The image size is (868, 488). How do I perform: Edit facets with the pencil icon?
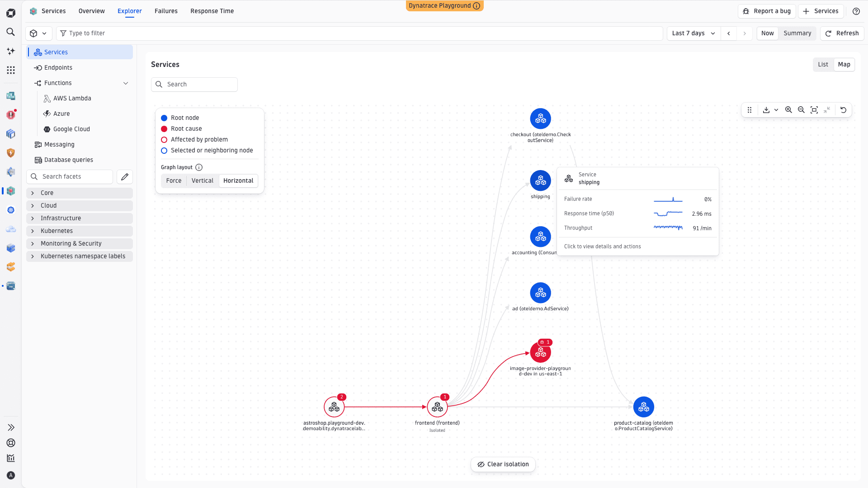click(125, 177)
